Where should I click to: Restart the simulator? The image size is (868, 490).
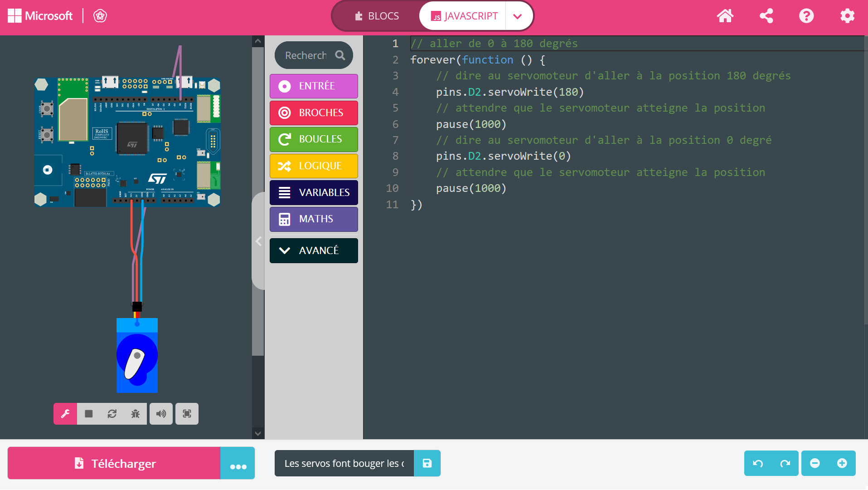click(x=112, y=414)
